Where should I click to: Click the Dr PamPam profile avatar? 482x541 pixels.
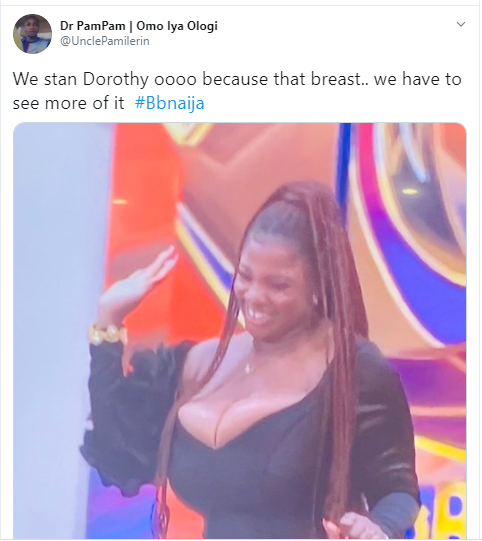click(32, 34)
